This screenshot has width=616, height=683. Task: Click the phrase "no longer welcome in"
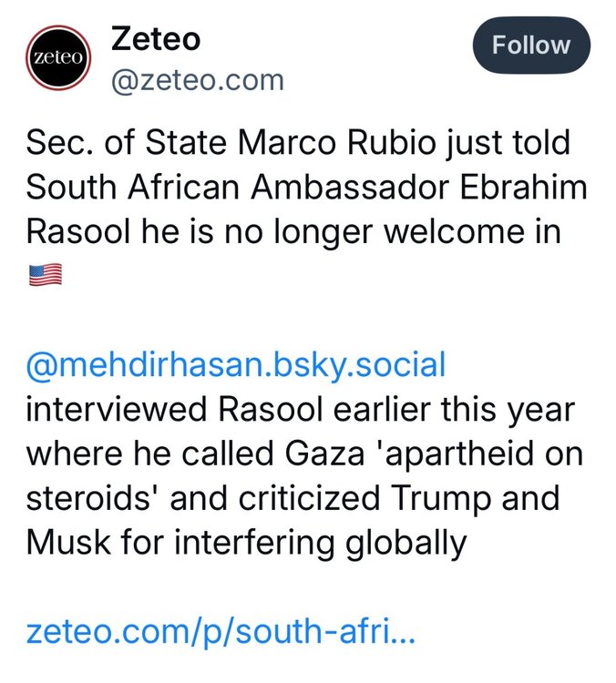coord(422,231)
